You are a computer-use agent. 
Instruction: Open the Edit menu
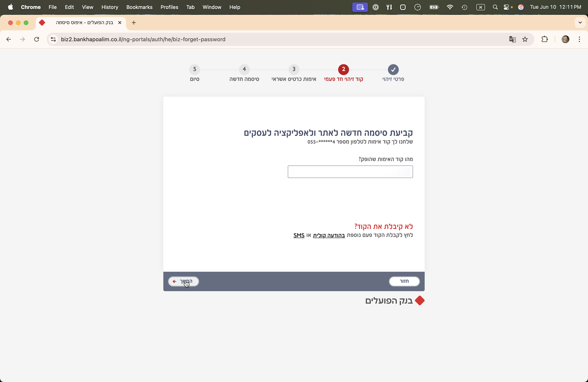pos(69,7)
